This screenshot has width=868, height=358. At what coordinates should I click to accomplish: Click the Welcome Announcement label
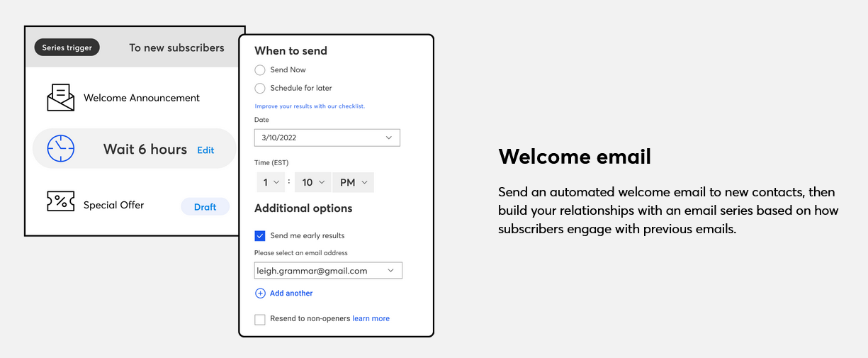tap(142, 98)
